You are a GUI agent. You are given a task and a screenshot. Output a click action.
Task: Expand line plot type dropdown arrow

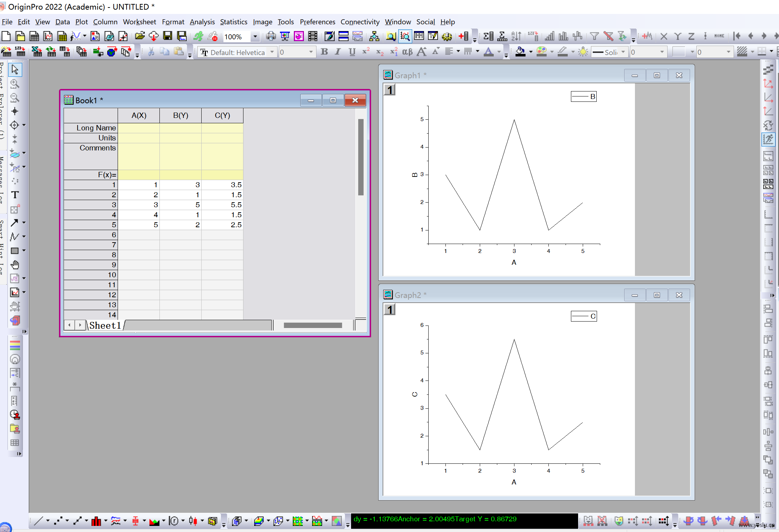[48, 521]
